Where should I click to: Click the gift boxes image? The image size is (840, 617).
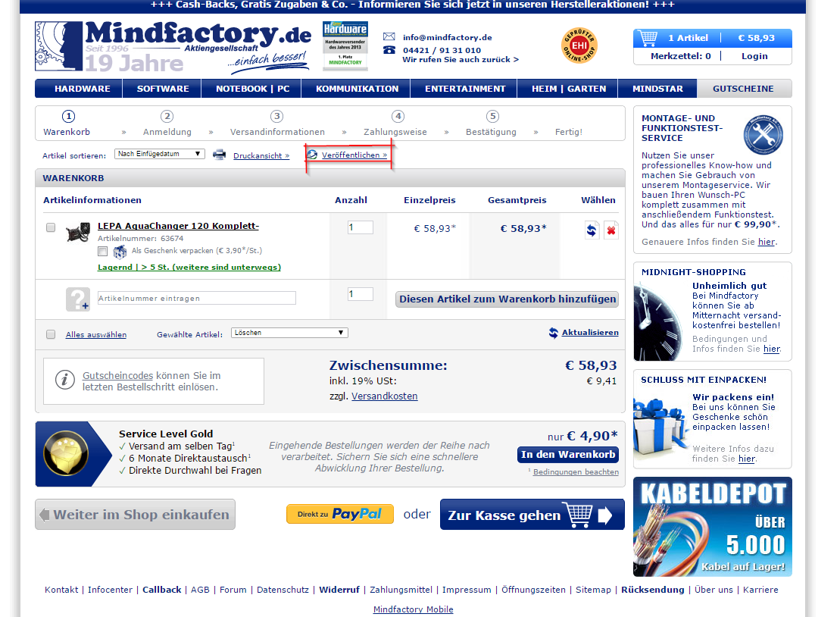661,429
